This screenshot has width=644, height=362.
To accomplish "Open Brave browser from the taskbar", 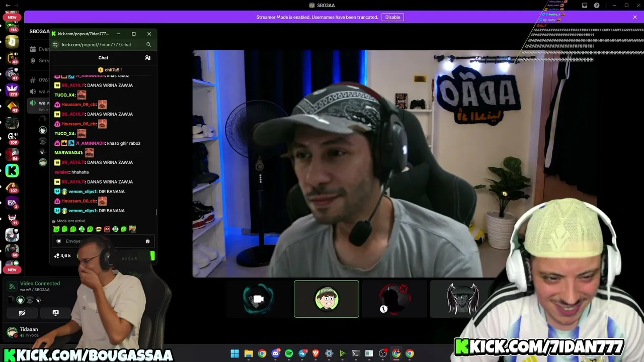I will 316,353.
